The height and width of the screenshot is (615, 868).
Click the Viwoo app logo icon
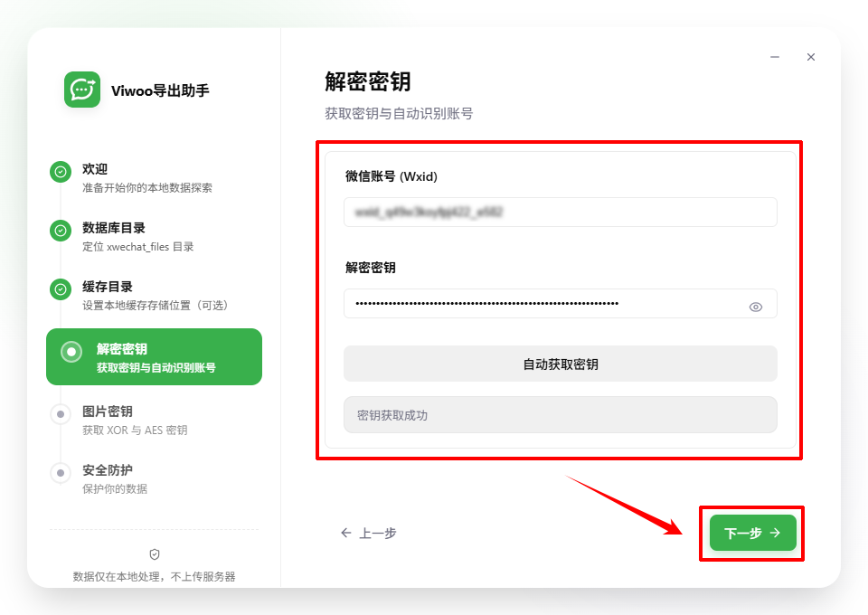pos(82,90)
